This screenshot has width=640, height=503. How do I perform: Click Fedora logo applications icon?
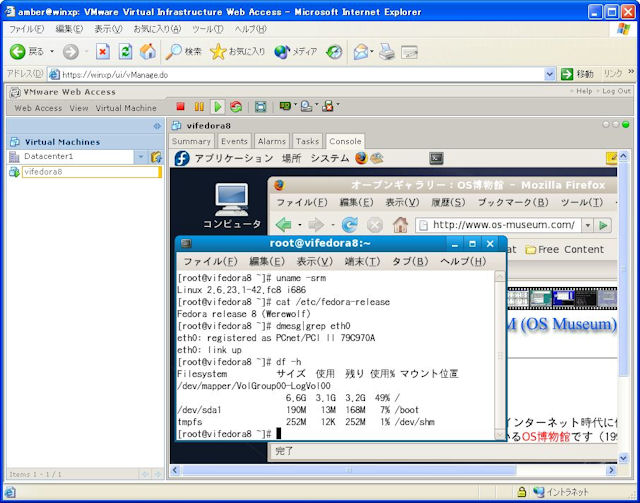pos(182,158)
